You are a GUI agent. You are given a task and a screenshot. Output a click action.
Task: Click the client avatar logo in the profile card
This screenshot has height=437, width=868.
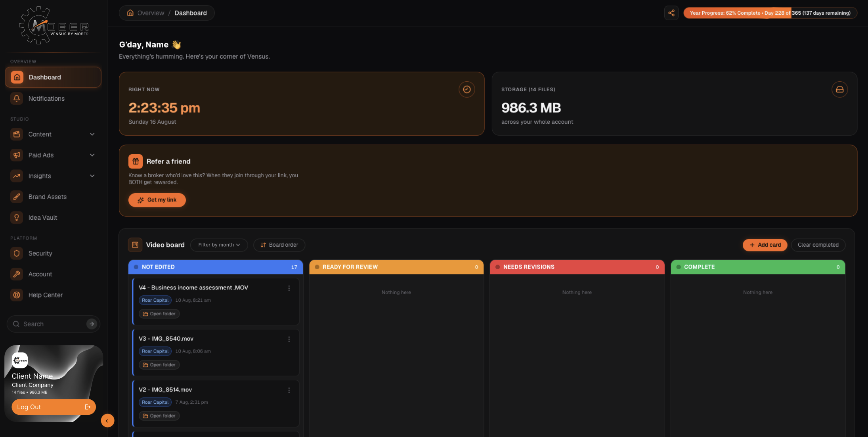pos(20,360)
